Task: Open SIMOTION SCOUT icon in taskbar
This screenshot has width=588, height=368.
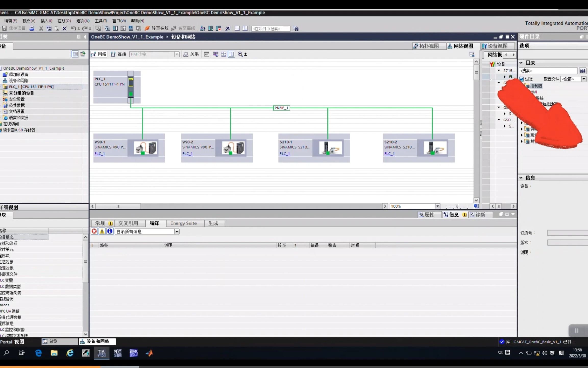Action: [x=133, y=353]
